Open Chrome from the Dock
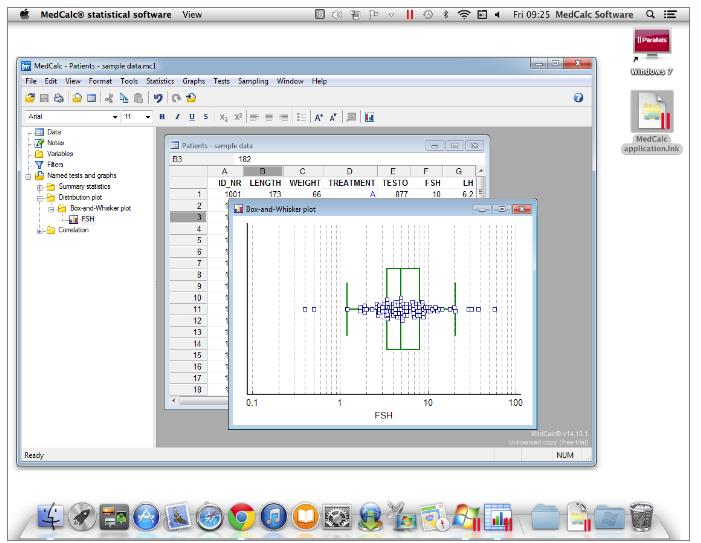Image resolution: width=701 pixels, height=543 pixels. [x=241, y=517]
